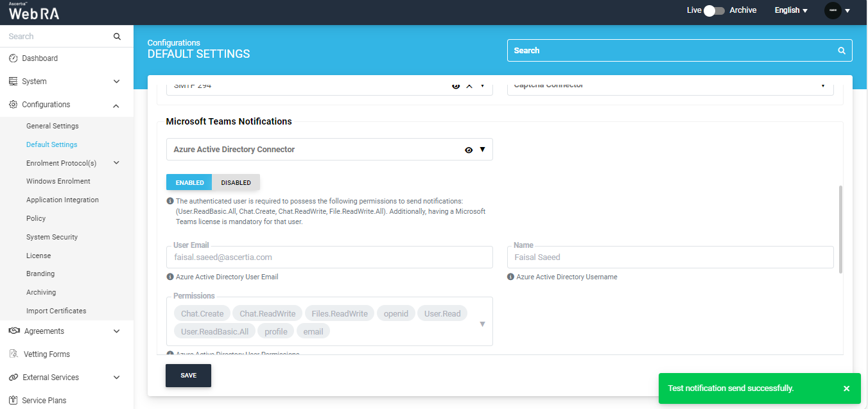Go to System Security settings
Image resolution: width=868 pixels, height=409 pixels.
pos(52,237)
